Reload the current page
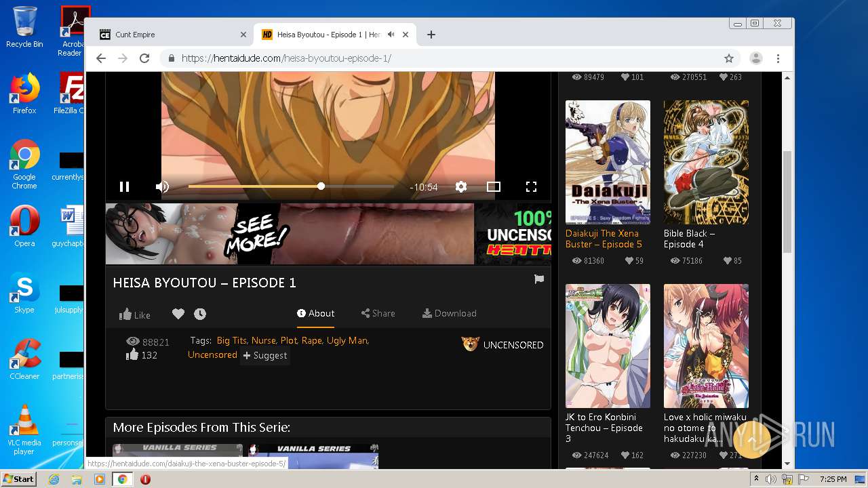This screenshot has width=868, height=488. [144, 58]
